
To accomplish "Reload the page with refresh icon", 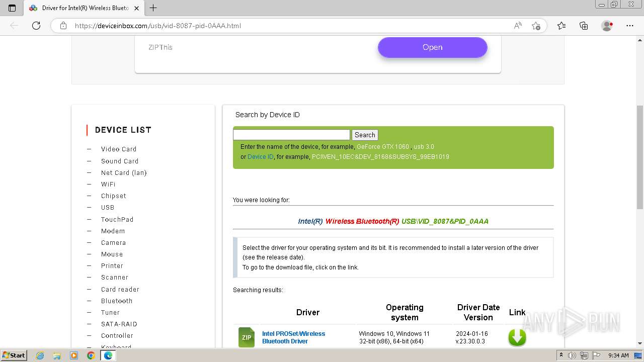I will click(x=36, y=26).
